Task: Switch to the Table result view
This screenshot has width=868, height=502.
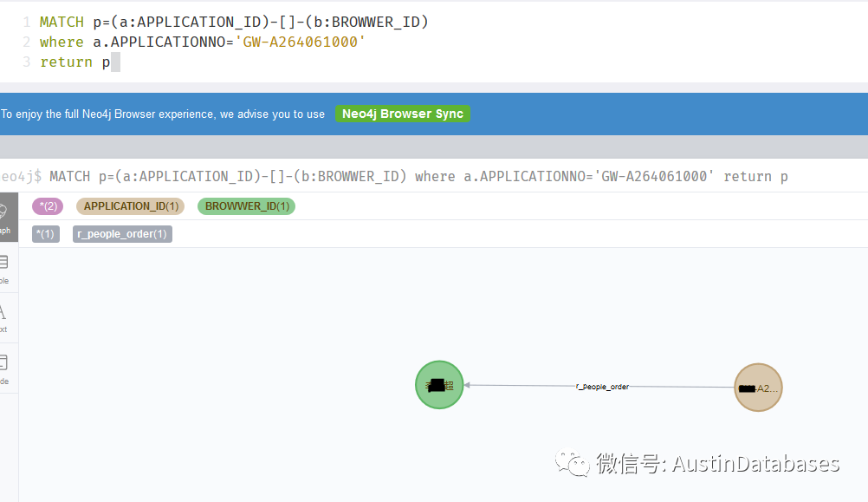Action: click(4, 267)
